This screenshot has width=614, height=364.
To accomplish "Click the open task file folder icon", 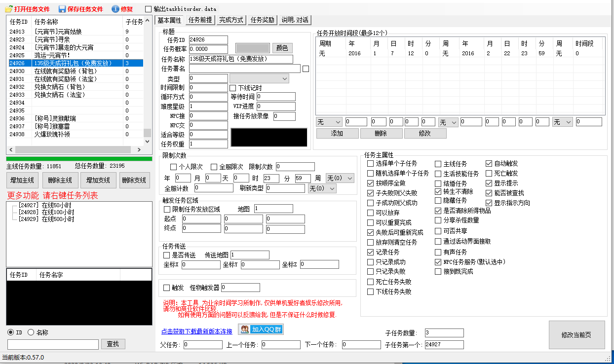I will 8,9.
